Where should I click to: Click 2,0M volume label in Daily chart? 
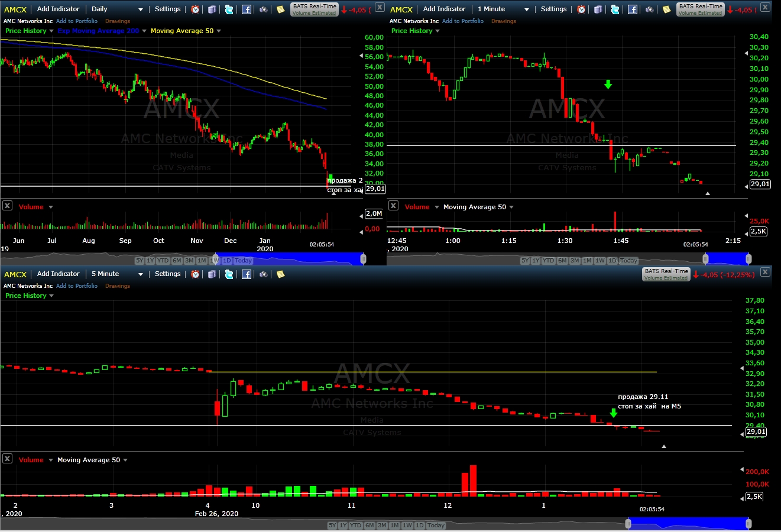374,214
